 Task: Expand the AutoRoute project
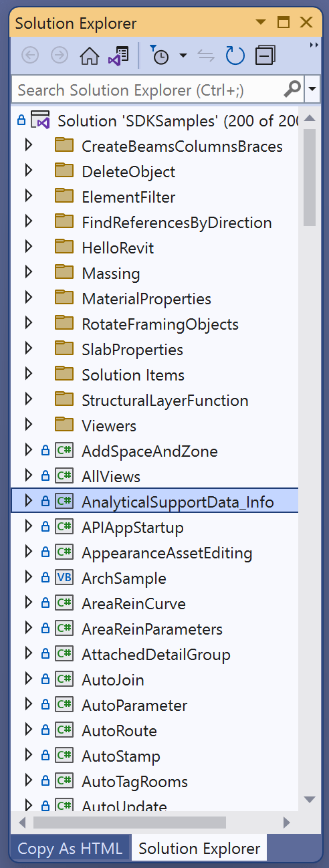28,731
